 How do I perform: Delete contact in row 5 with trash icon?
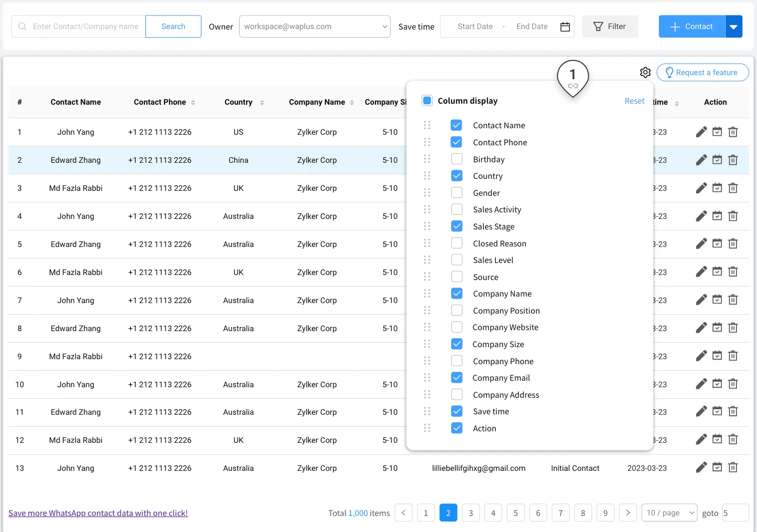pyautogui.click(x=733, y=244)
